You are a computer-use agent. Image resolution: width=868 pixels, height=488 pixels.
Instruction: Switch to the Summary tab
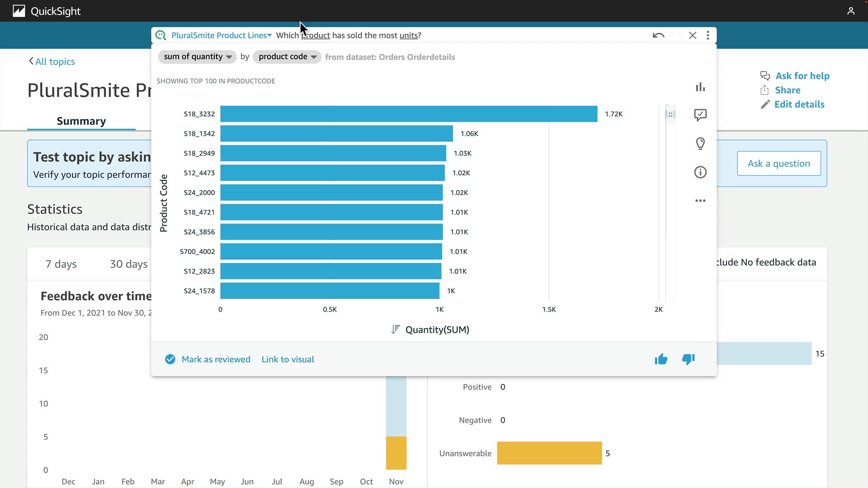coord(81,121)
